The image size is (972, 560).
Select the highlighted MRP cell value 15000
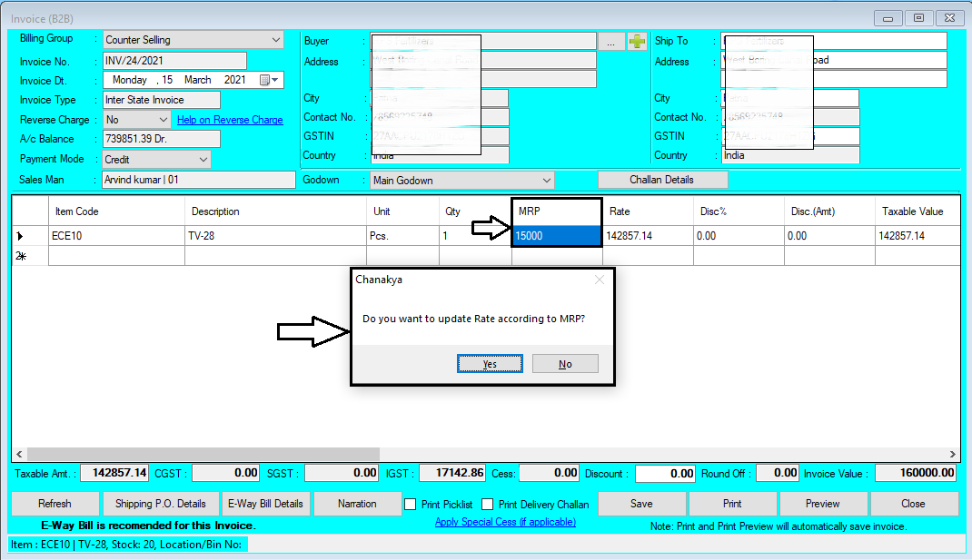click(x=556, y=235)
